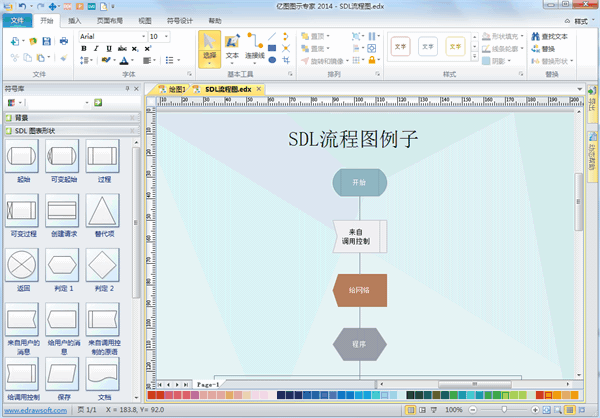Activate the 文本 (Text) tool

[232, 48]
